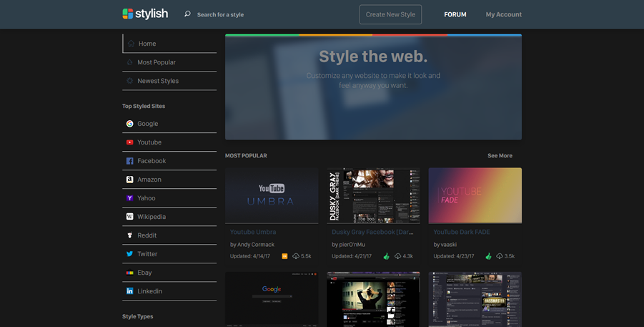Open the FORUM link in header

point(455,14)
